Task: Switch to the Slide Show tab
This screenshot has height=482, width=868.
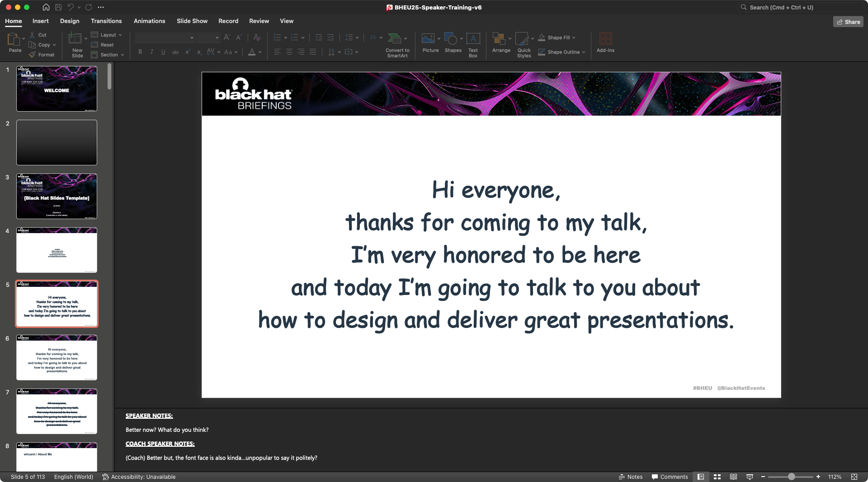Action: [192, 21]
